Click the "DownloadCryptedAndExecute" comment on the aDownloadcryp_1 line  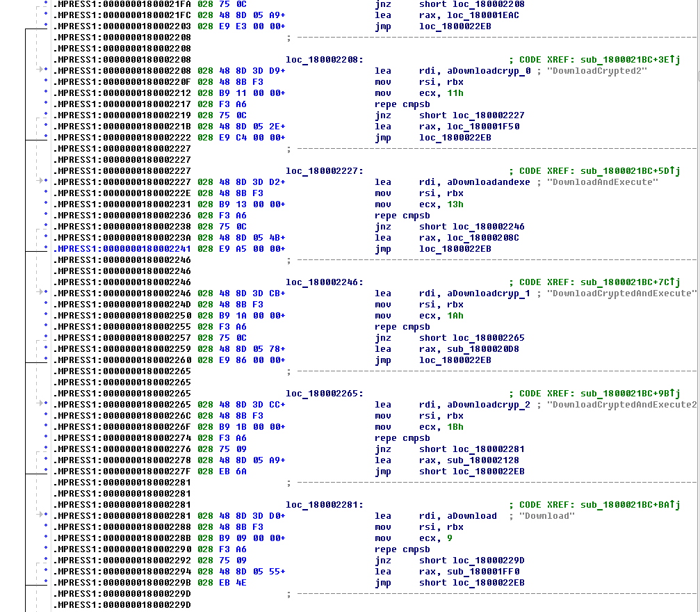(x=622, y=293)
